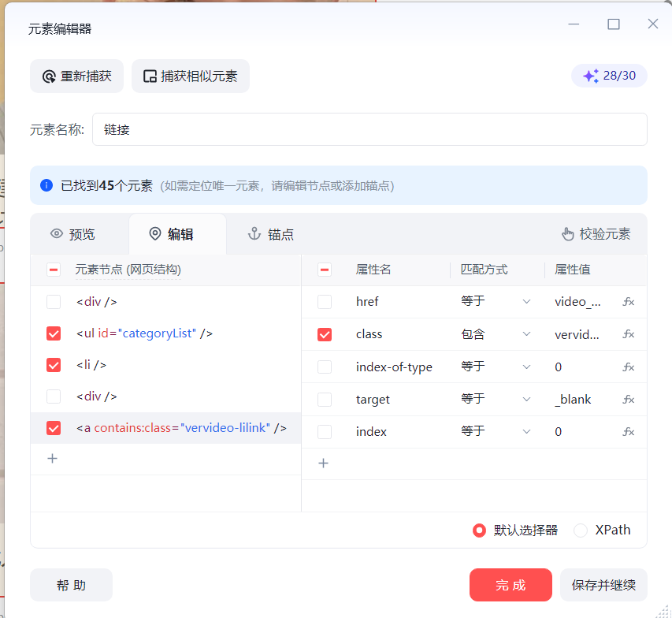The height and width of the screenshot is (618, 672).
Task: Toggle the 元素节点 header select-all checkbox
Action: coord(54,270)
